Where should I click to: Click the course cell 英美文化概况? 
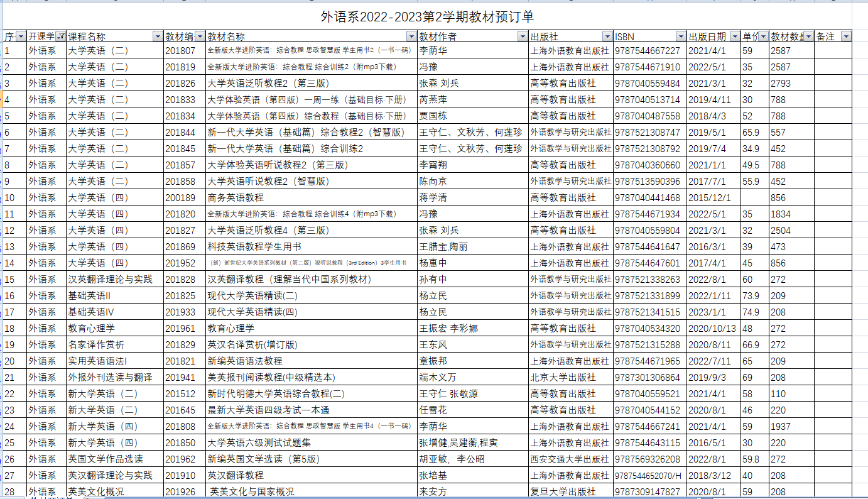click(x=115, y=491)
